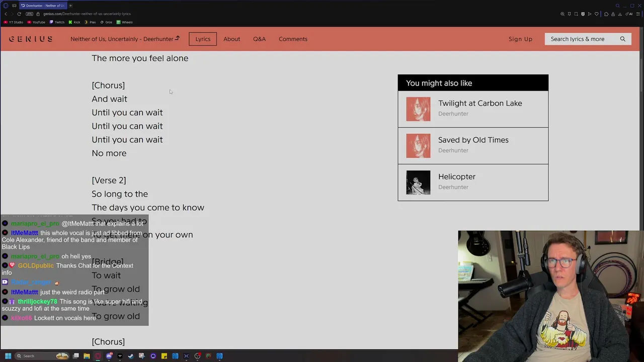
Task: Open the Wheels bookmark
Action: [125, 22]
